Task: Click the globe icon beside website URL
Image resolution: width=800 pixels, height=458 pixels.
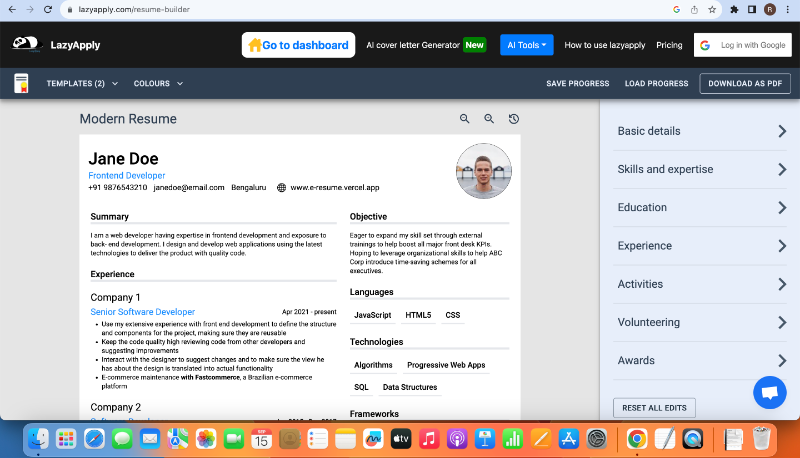Action: click(x=281, y=188)
